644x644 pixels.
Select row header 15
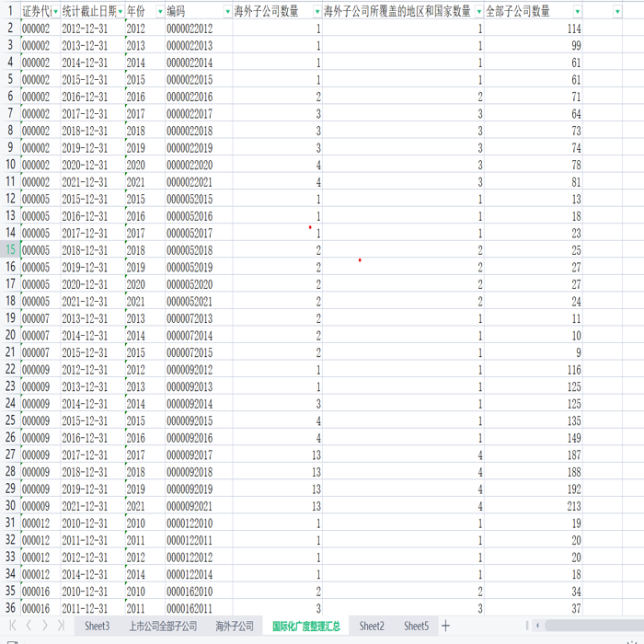click(x=10, y=249)
